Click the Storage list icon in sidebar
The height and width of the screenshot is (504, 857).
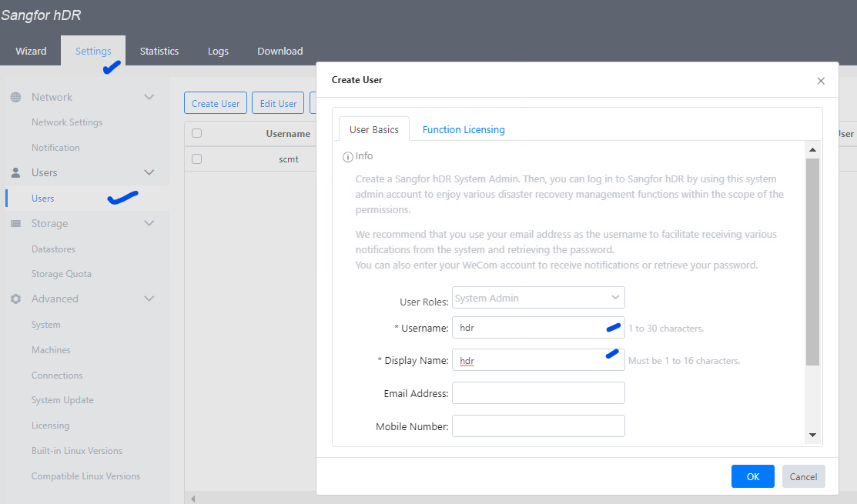[x=17, y=223]
